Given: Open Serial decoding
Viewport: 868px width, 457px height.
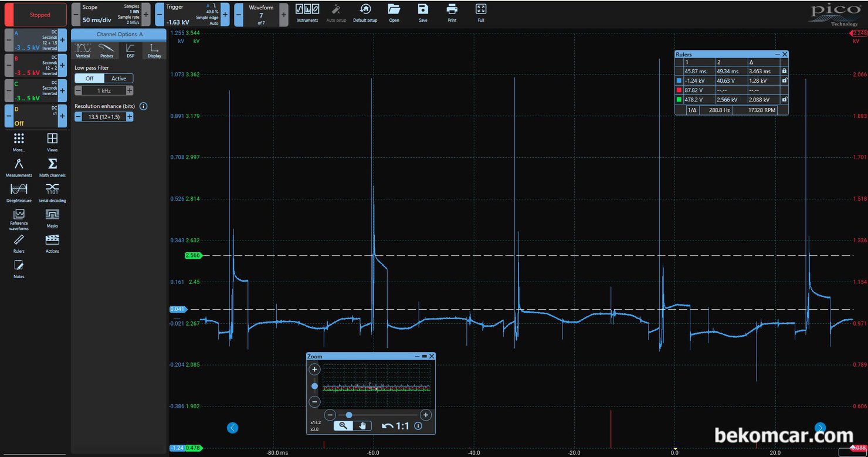Looking at the screenshot, I should (52, 192).
